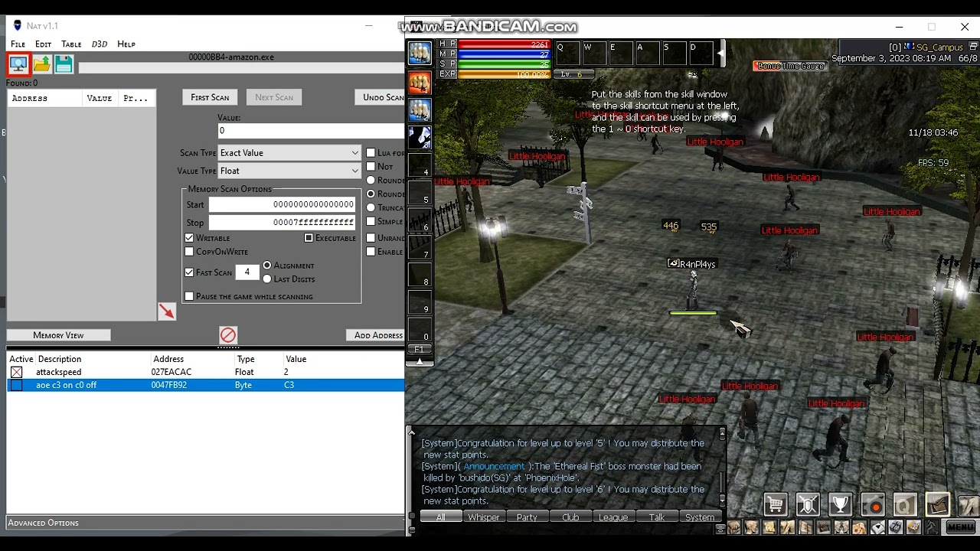Switch chat to the Party tab
Viewport: 980px width, 551px height.
click(527, 517)
